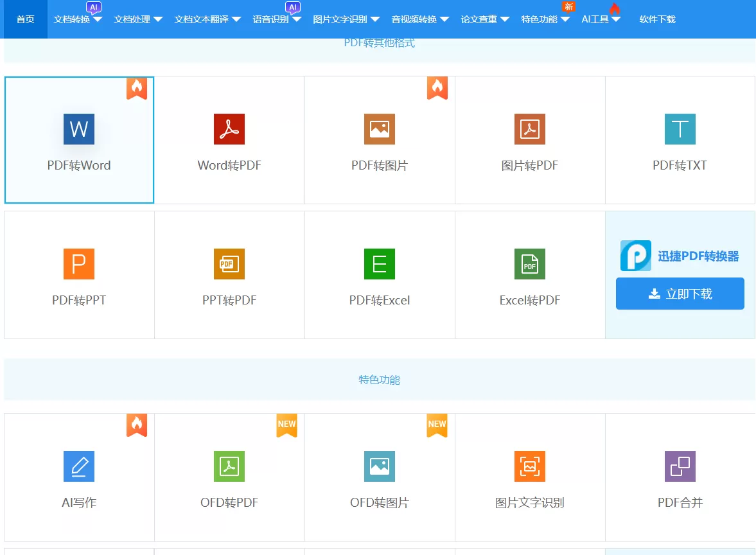Open the 软件下载 menu item
Screen dimensions: 756x555
(x=656, y=19)
